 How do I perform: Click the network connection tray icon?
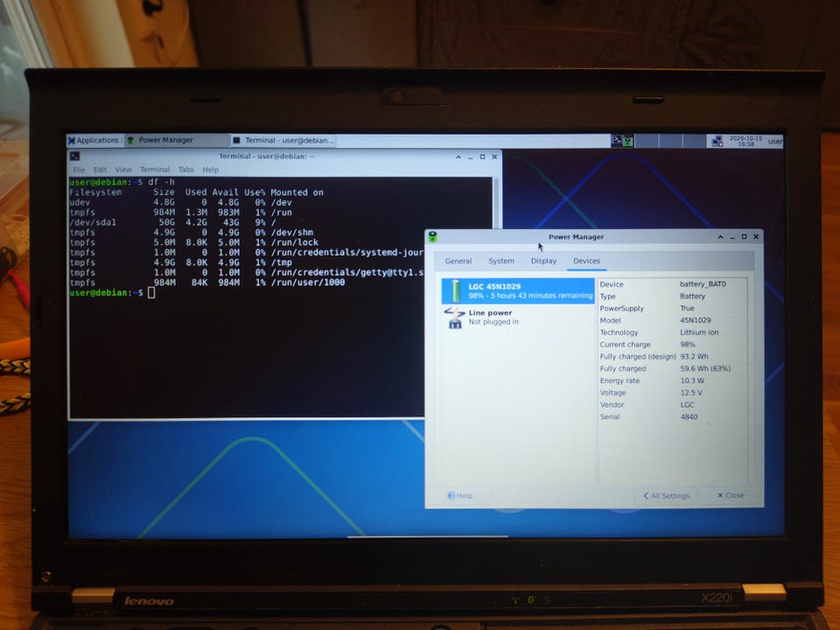(x=717, y=142)
